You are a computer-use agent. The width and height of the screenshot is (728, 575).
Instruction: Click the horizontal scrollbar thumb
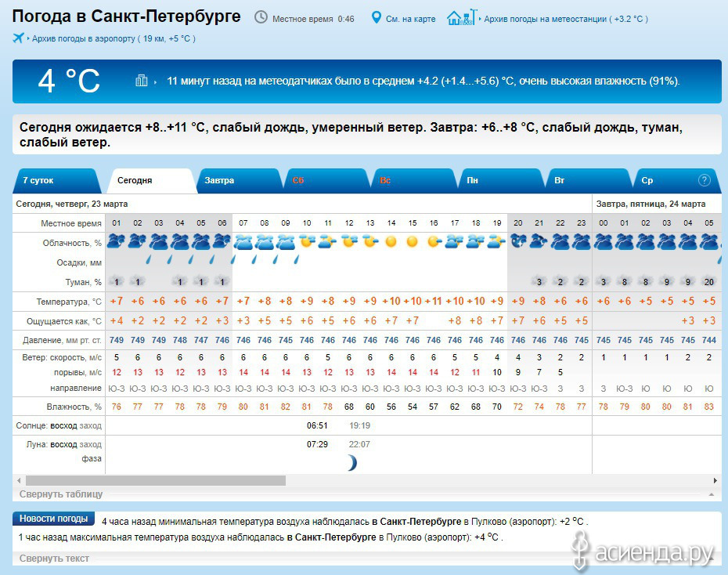point(156,480)
